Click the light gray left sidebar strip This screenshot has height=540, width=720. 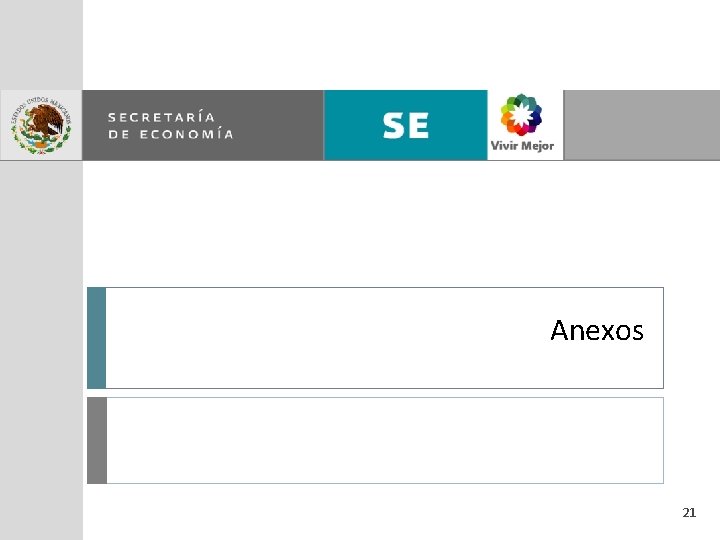[40, 350]
